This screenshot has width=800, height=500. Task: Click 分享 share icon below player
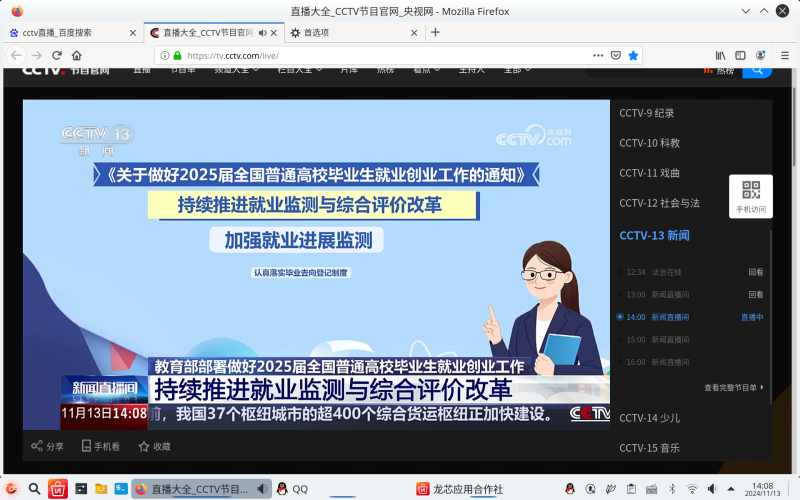pyautogui.click(x=47, y=446)
